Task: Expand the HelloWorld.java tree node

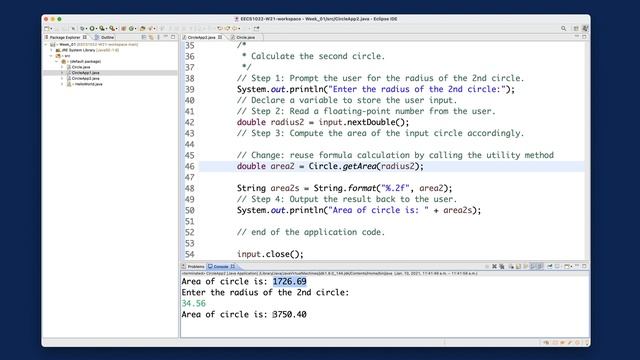Action: [x=62, y=84]
